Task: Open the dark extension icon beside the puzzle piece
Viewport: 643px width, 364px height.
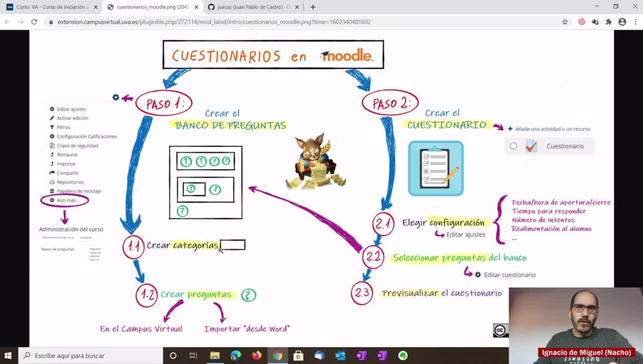Action: (595, 22)
